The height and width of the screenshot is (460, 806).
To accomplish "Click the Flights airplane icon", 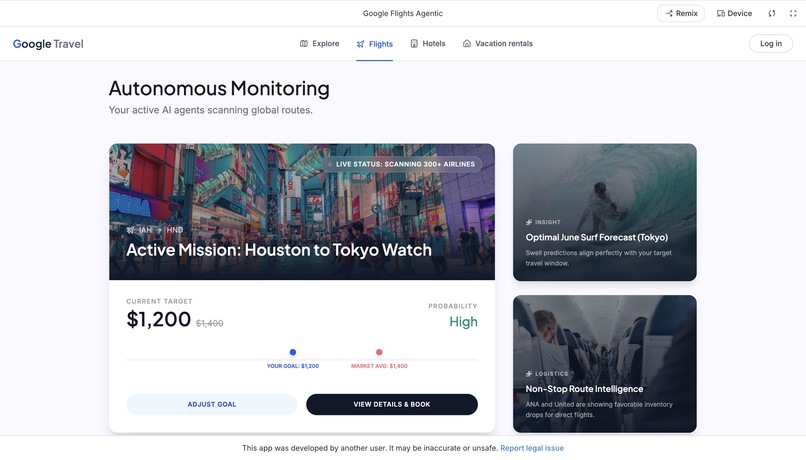I will (x=360, y=44).
